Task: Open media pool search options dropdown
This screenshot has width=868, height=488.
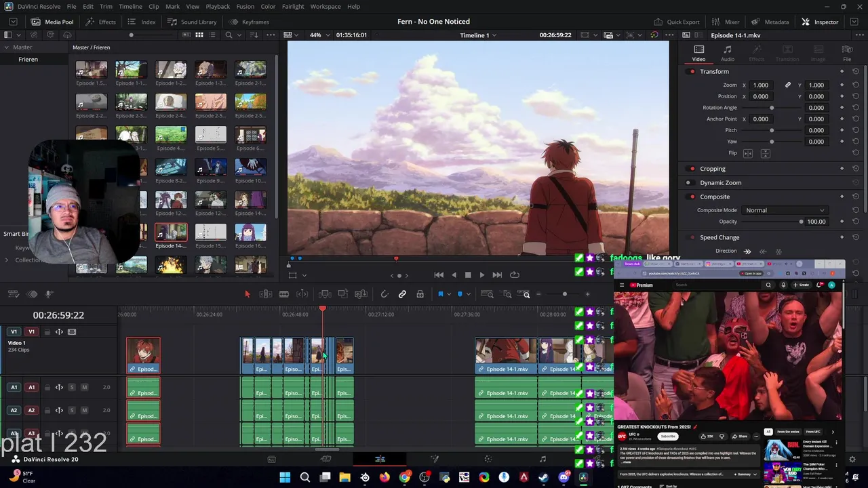Action: [239, 35]
